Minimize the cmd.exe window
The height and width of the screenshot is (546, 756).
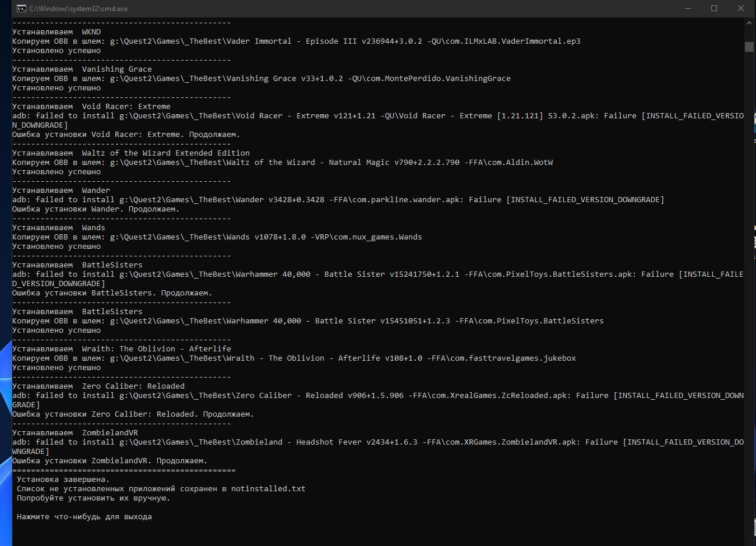(688, 8)
